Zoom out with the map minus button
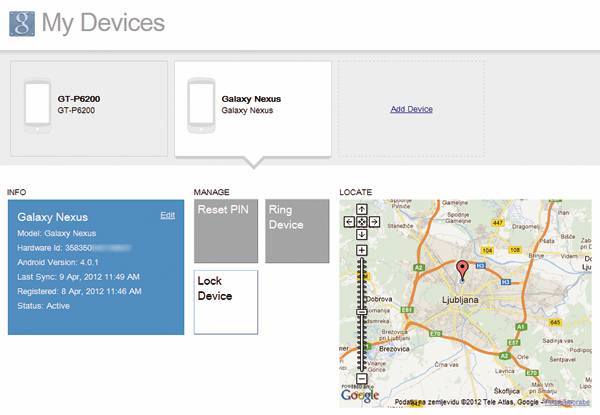The width and height of the screenshot is (600, 415). 362,379
